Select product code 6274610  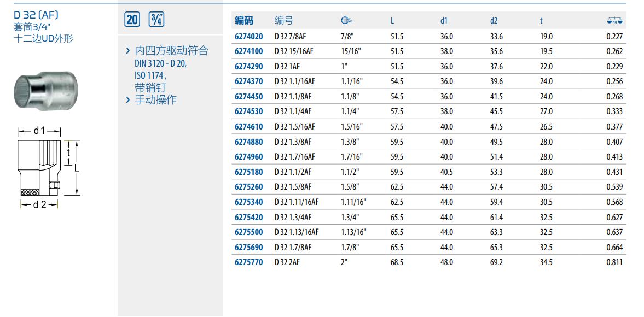(x=248, y=127)
